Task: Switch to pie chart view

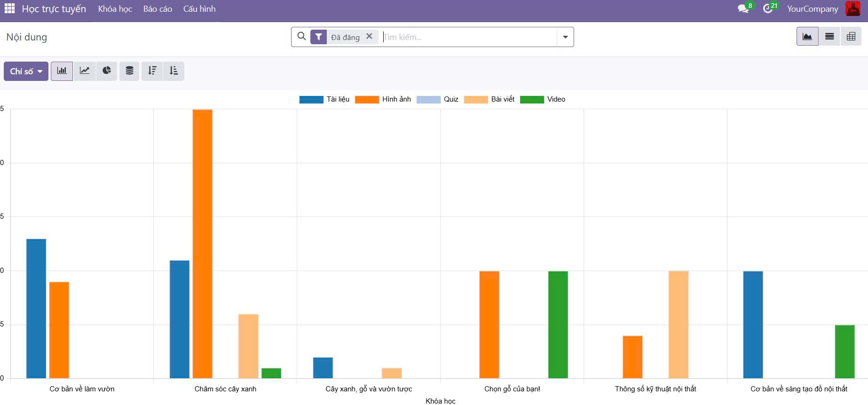Action: click(107, 71)
